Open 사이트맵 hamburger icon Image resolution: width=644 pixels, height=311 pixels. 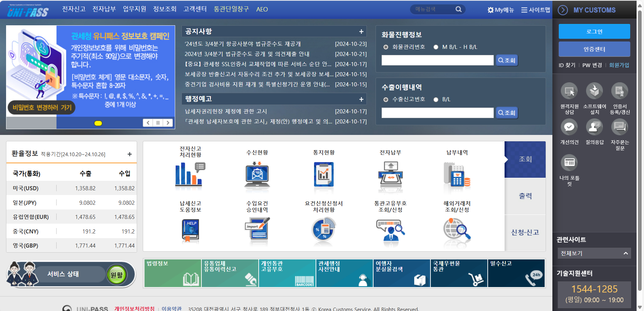(x=524, y=10)
